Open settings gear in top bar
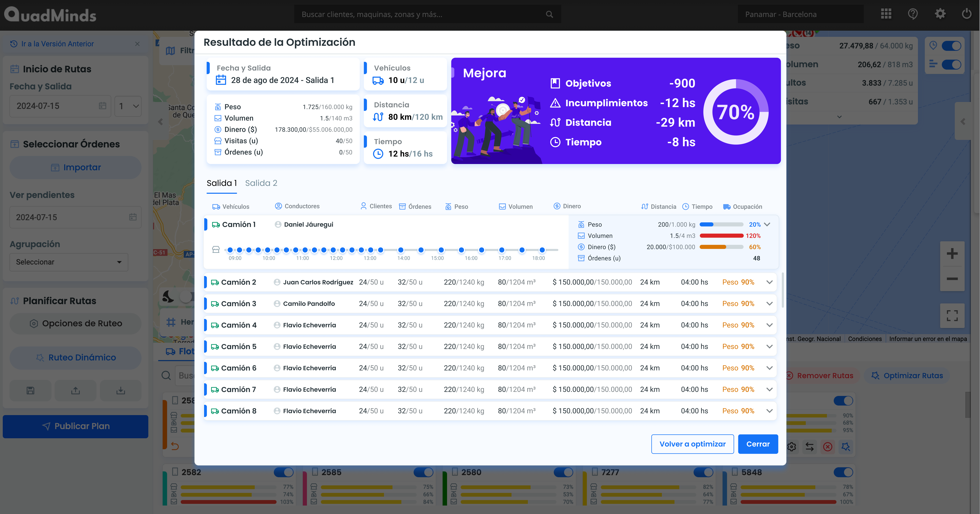980x514 pixels. [940, 14]
